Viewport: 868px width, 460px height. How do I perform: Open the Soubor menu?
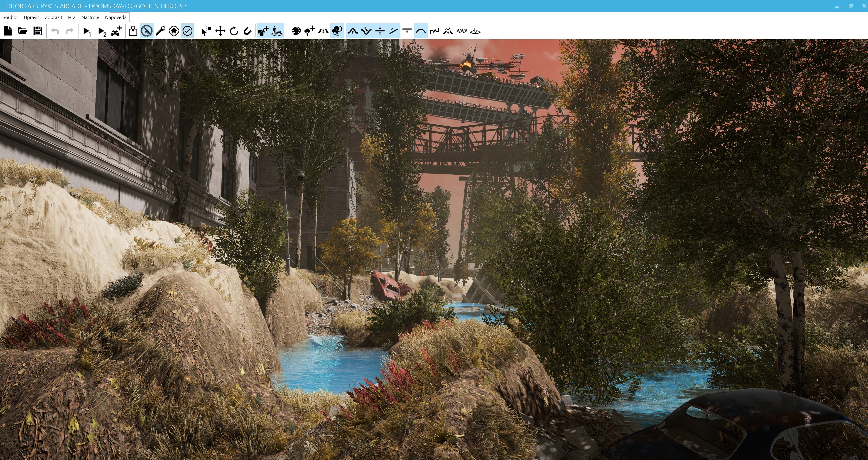pos(10,17)
